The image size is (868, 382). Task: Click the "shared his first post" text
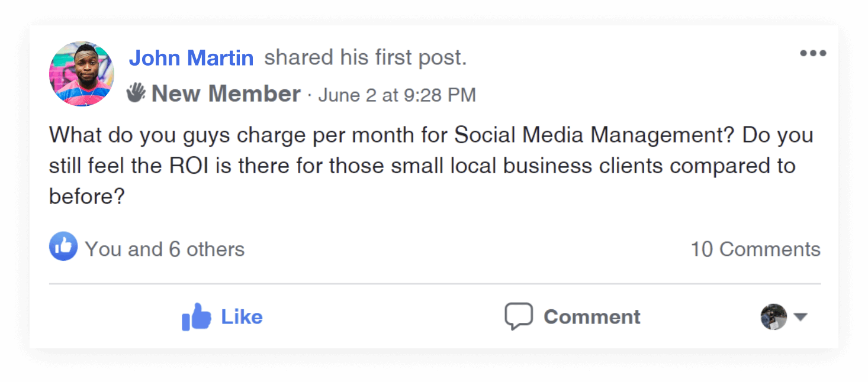tap(365, 58)
